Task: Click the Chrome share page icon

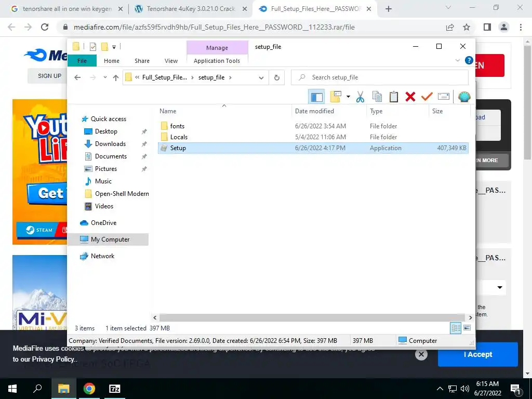Action: (x=450, y=27)
